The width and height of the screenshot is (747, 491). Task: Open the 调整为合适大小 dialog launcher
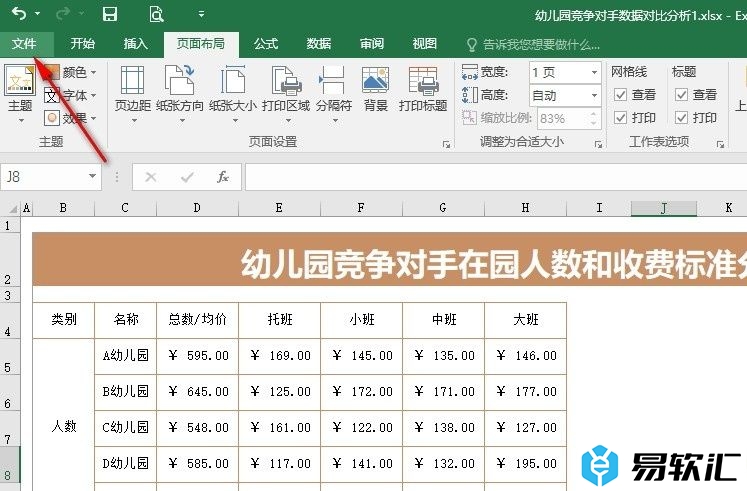click(x=598, y=144)
